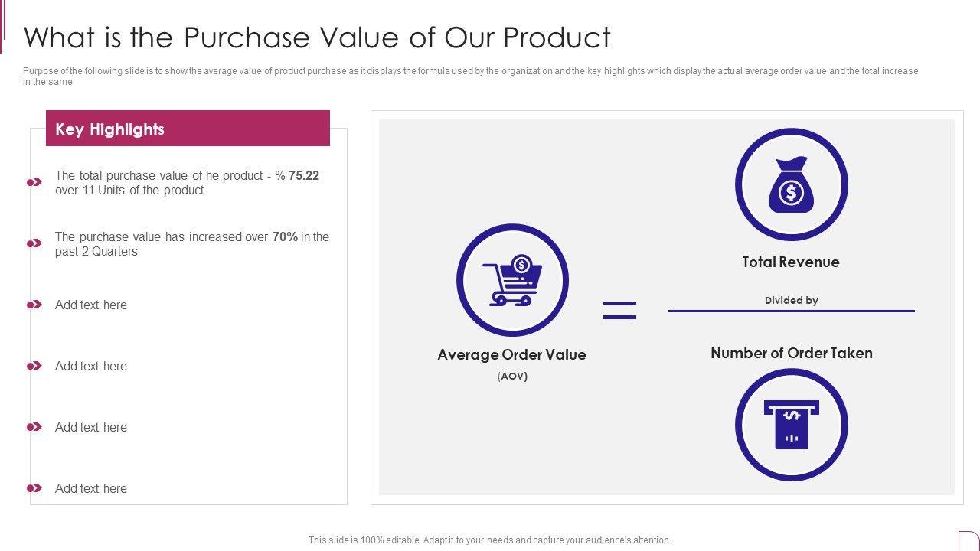Click the (AOV) abbreviation text
The image size is (980, 551).
[x=512, y=376]
